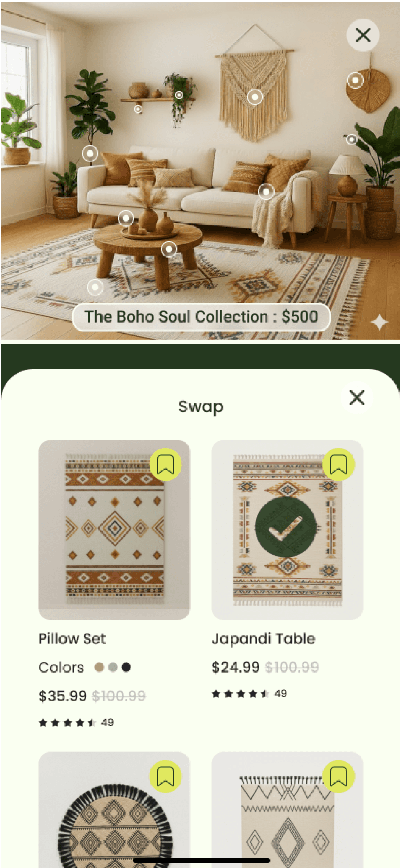Choose the gray color for Pillow Set
Screen dimensions: 400x868
113,668
